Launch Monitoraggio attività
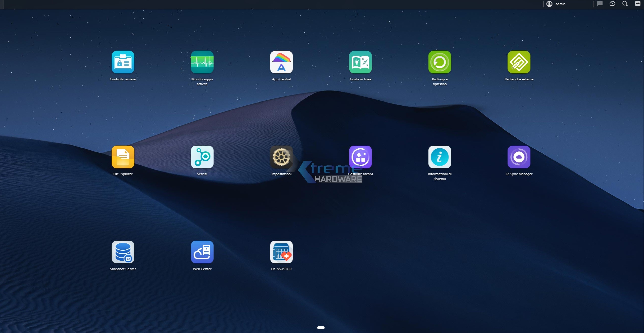The image size is (644, 333). [x=202, y=62]
